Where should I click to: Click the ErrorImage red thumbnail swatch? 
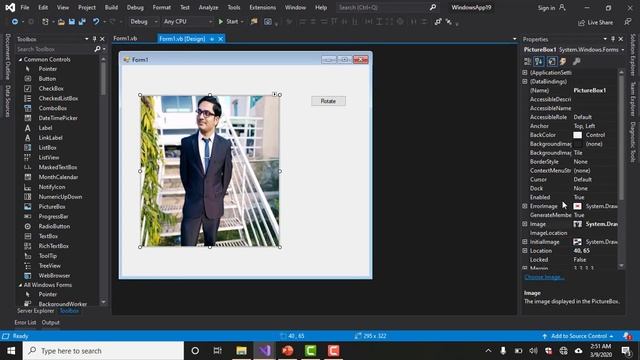tap(578, 206)
